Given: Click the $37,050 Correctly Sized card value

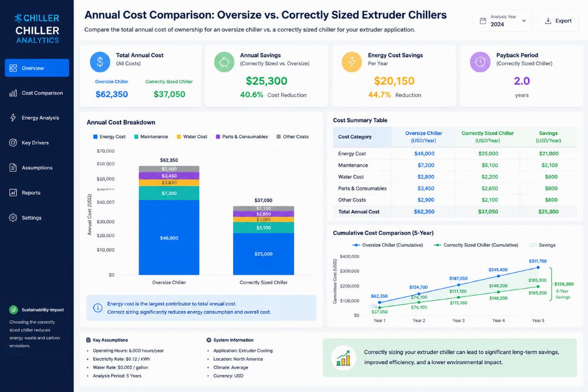Looking at the screenshot, I should pos(170,94).
